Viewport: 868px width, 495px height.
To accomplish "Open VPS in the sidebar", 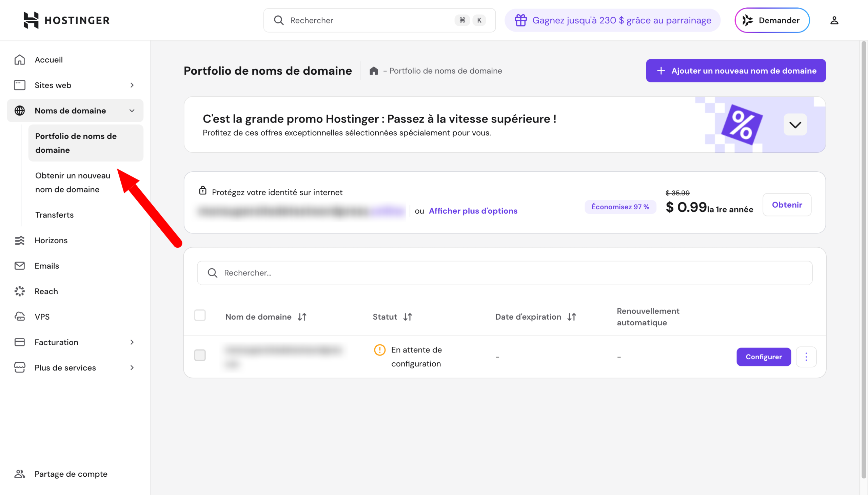I will [75, 317].
